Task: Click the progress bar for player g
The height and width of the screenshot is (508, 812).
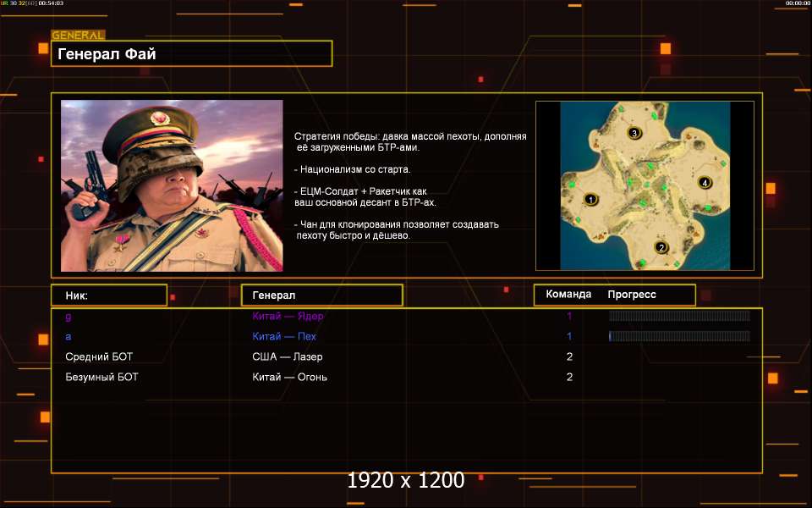Action: (x=679, y=316)
